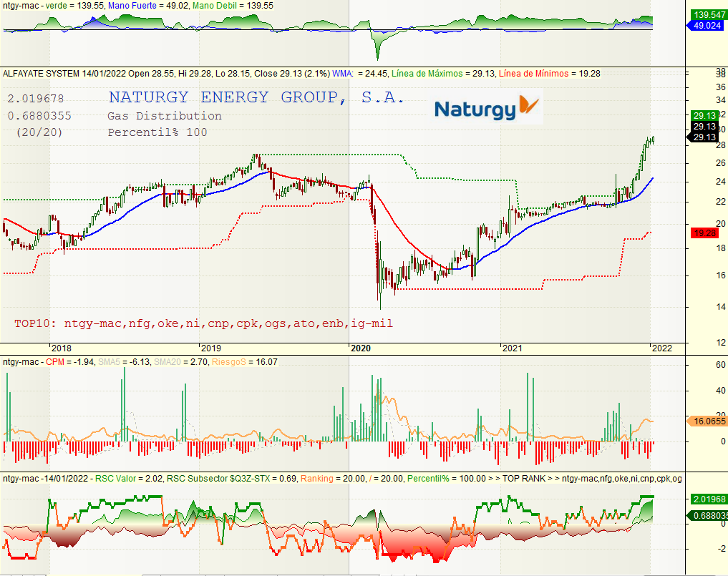Viewport: 728px width, 576px height.
Task: Click the Gas Distribution sector label
Action: 165,116
